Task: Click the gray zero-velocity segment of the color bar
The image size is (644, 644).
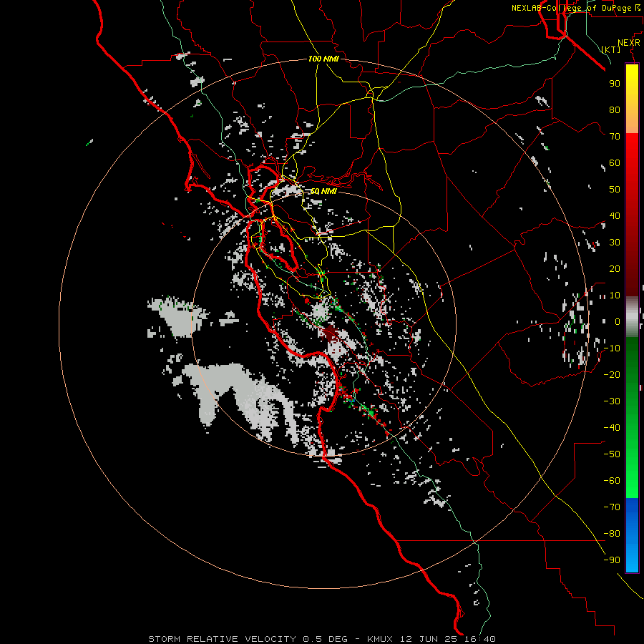Action: tap(632, 317)
